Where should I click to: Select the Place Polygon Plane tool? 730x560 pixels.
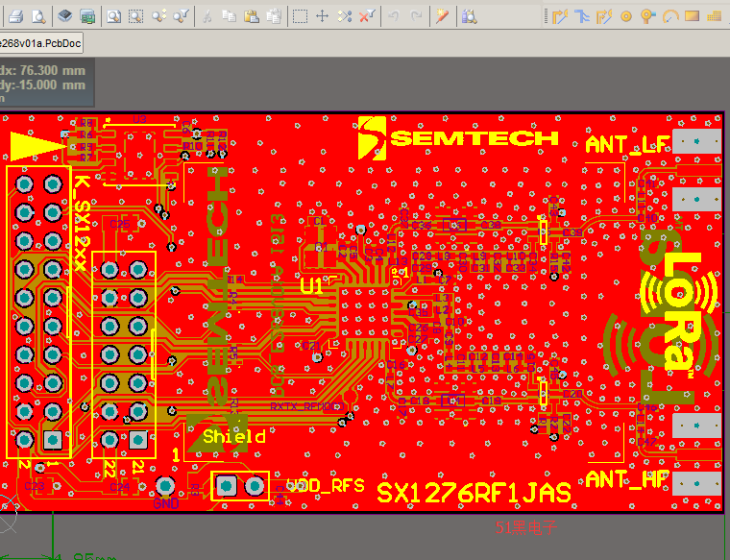coord(715,16)
